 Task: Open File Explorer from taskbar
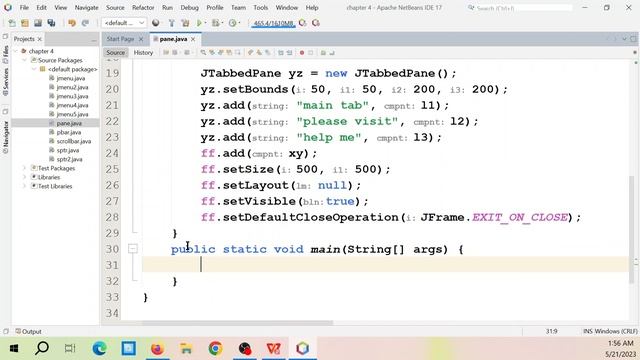click(186, 349)
